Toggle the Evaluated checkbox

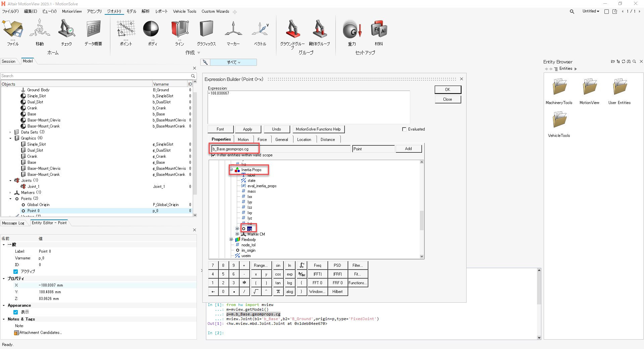[404, 129]
